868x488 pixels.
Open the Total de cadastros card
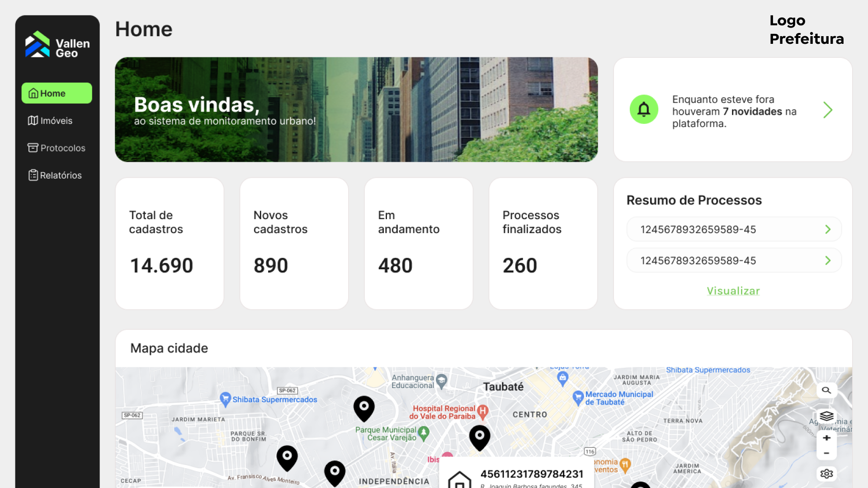point(170,244)
